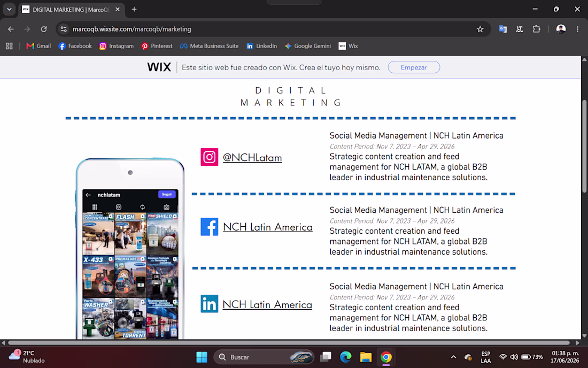Open Microsoft Edge from the taskbar
The width and height of the screenshot is (588, 368).
pyautogui.click(x=346, y=357)
